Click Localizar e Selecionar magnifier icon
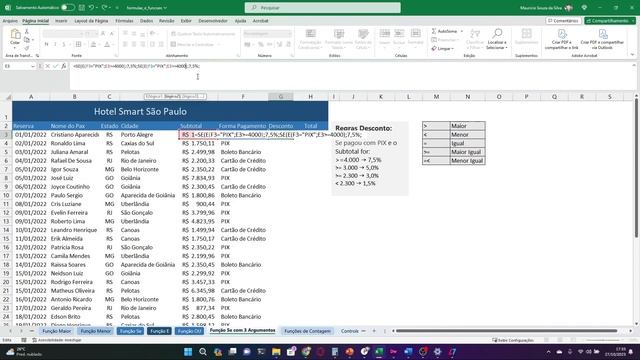Image resolution: width=640 pixels, height=360 pixels. (497, 34)
